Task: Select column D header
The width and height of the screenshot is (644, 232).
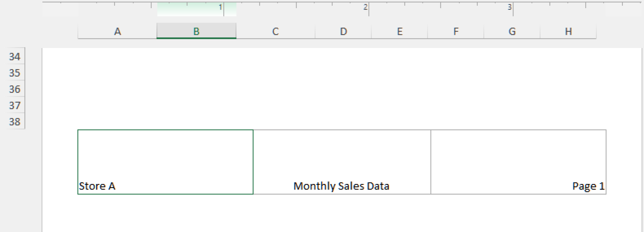Action: (343, 30)
